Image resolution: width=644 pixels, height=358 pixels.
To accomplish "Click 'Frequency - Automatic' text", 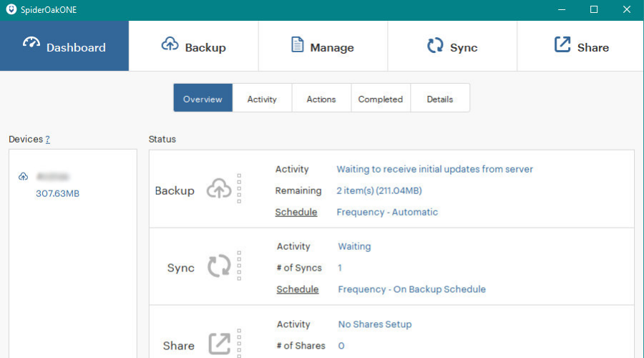I will [x=387, y=212].
